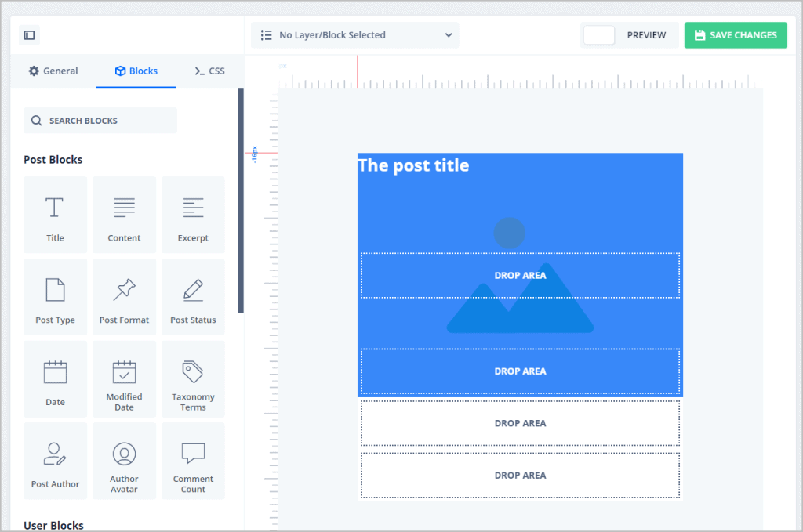Open the CSS tab
Image resolution: width=803 pixels, height=532 pixels.
click(x=209, y=71)
